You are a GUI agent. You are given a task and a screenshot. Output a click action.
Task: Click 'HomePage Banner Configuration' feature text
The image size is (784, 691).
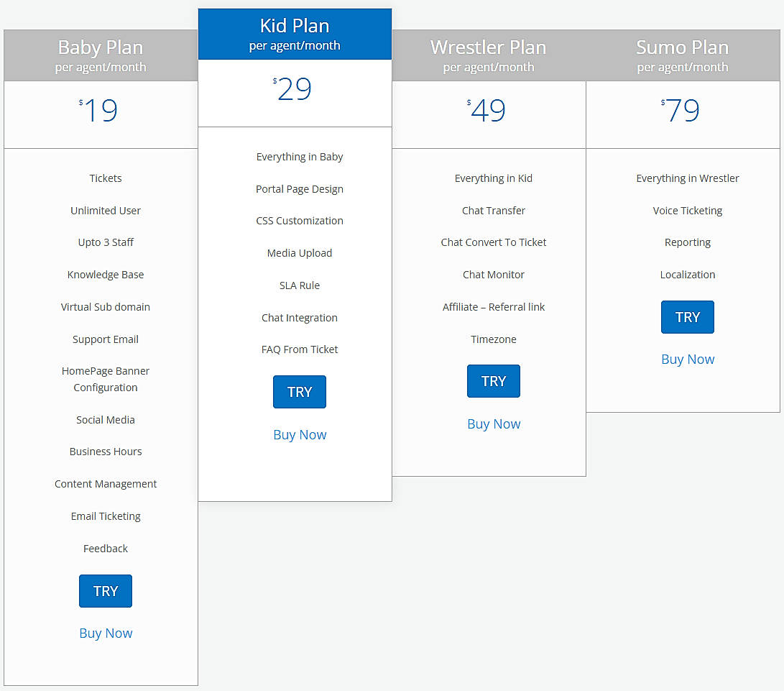106,379
